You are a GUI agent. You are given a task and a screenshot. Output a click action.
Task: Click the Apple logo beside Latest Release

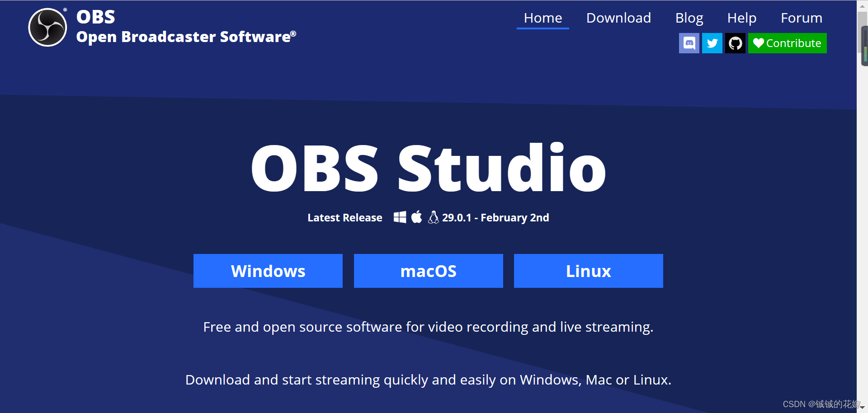click(x=417, y=217)
